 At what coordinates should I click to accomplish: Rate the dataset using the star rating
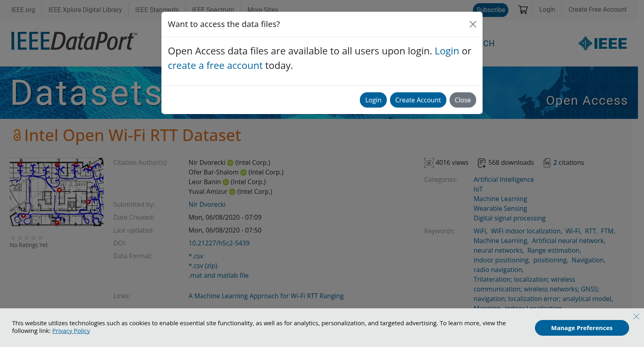[27, 238]
